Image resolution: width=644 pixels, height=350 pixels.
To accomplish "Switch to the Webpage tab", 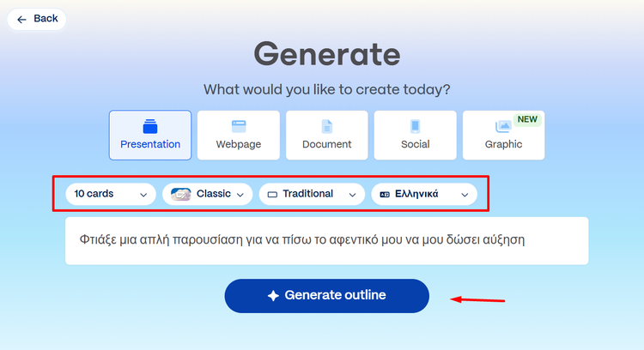I will click(239, 144).
